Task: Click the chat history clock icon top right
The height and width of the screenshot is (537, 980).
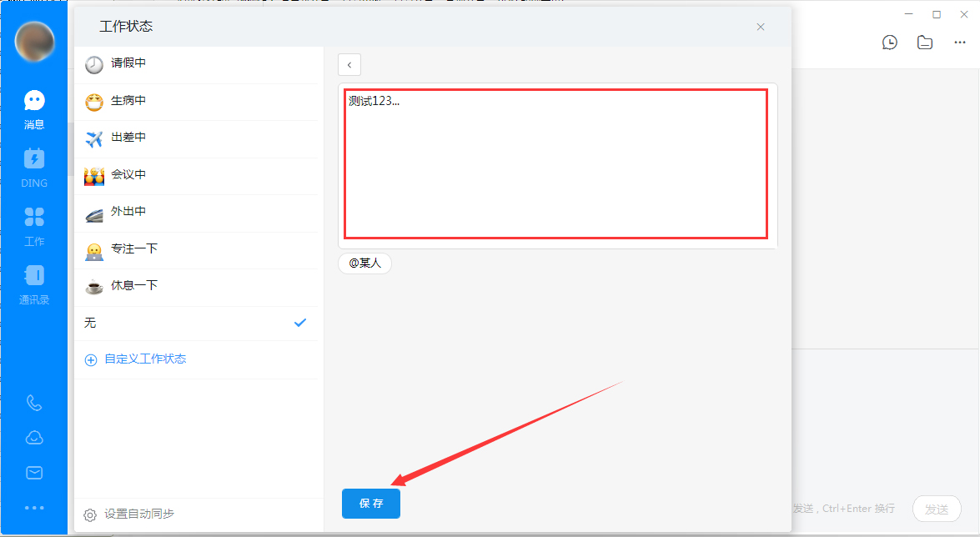Action: pyautogui.click(x=890, y=42)
